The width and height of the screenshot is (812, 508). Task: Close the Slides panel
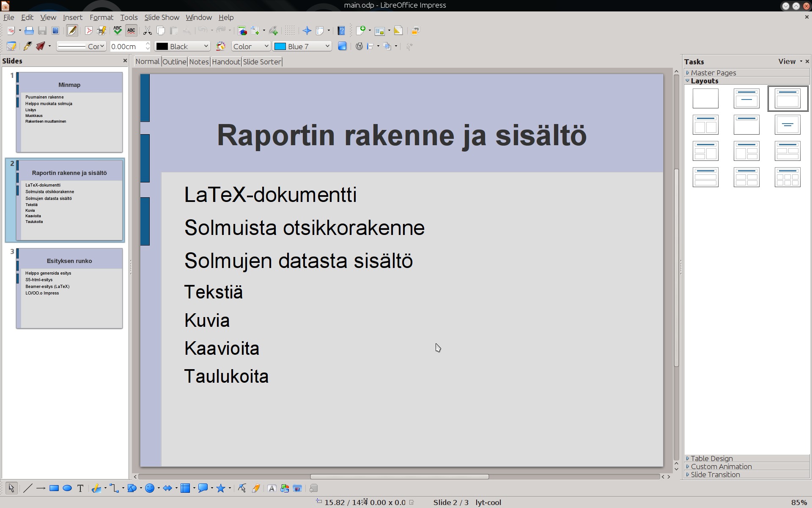(125, 61)
